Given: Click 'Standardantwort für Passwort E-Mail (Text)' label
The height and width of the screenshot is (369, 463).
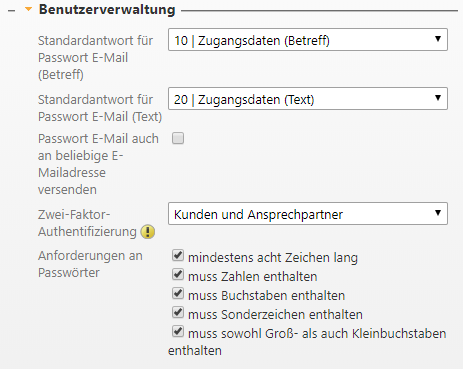Looking at the screenshot, I should tap(100, 108).
